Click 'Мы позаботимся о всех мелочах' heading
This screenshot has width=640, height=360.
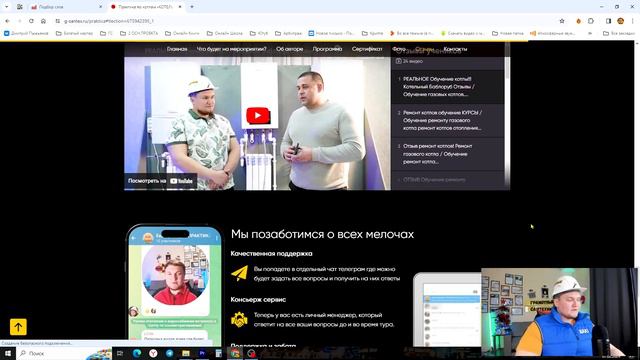(x=322, y=234)
